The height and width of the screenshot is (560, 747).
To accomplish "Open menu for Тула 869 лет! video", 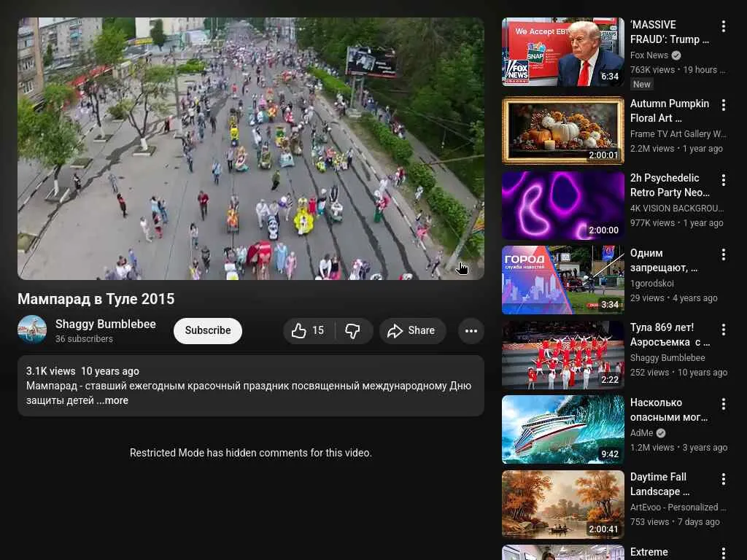I will click(x=724, y=329).
